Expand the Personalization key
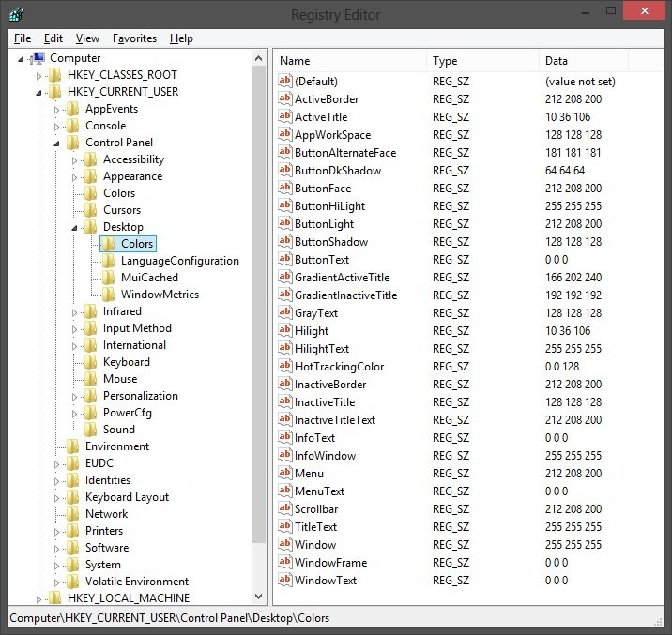Image resolution: width=672 pixels, height=635 pixels. pos(74,397)
